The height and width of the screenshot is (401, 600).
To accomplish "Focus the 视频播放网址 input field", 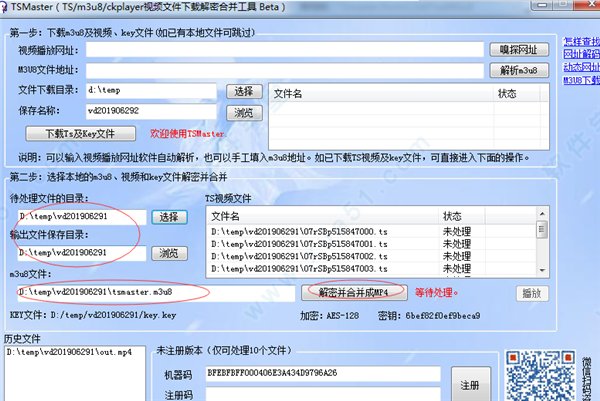I will [285, 49].
